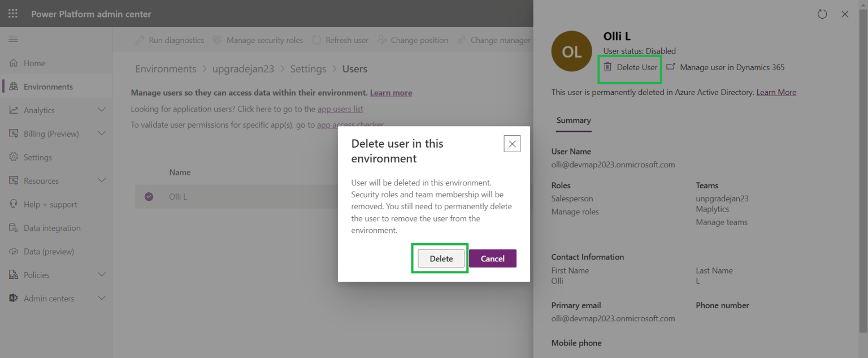Click the Manage security roles shield icon

point(218,40)
